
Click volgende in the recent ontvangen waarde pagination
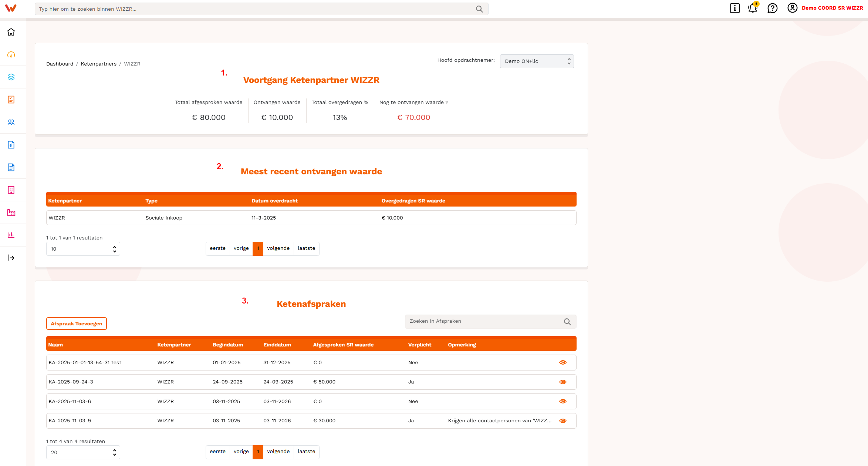(278, 248)
